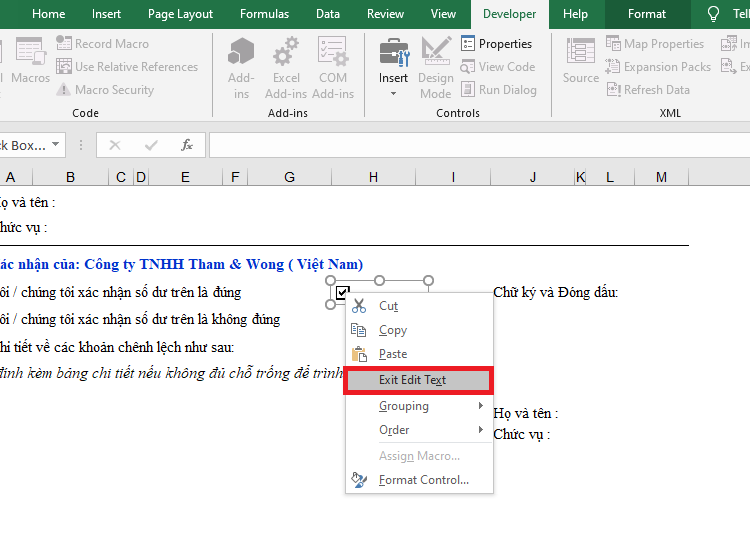
Task: Switch to the Page Layout tab
Action: (x=180, y=14)
